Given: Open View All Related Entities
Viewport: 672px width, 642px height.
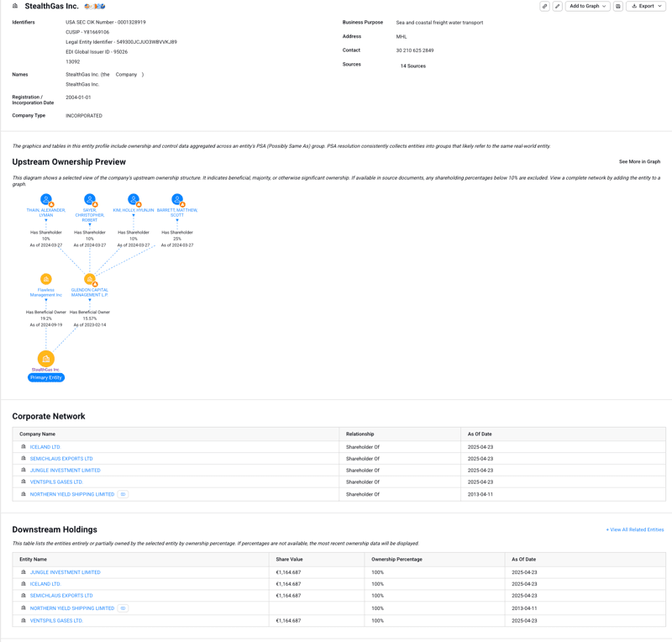Looking at the screenshot, I should 634,529.
